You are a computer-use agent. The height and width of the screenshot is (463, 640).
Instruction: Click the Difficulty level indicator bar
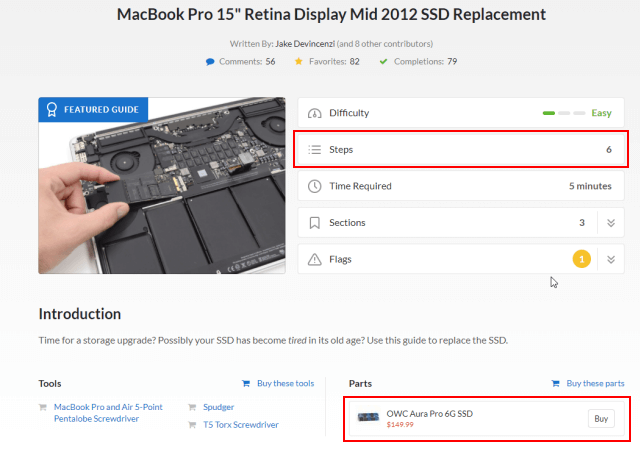point(564,113)
